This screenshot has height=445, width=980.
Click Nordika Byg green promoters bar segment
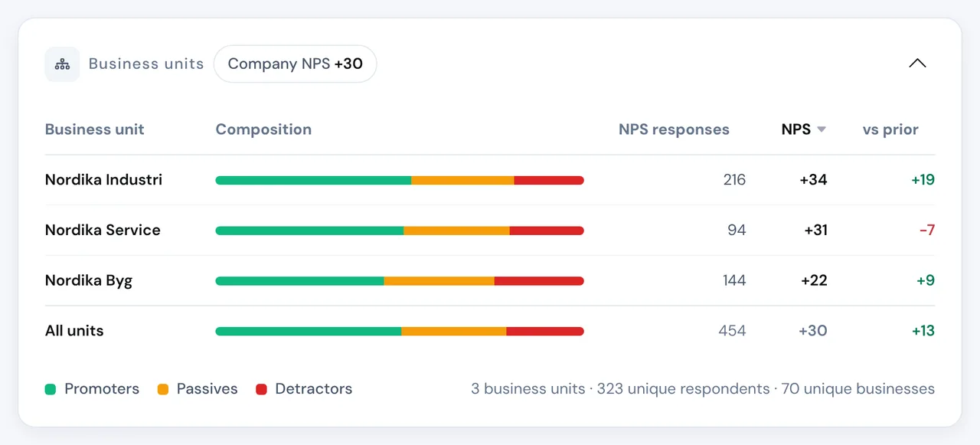[x=299, y=281]
